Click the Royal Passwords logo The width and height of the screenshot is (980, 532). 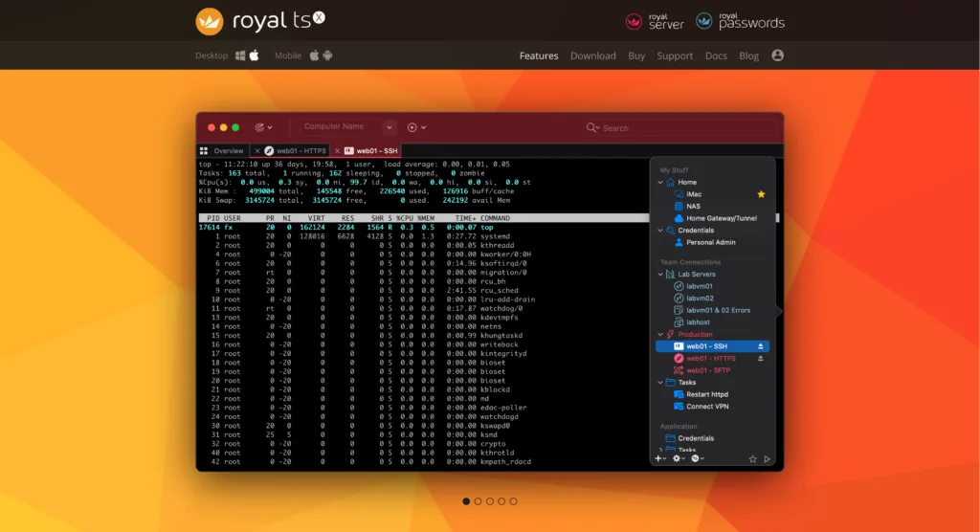coord(740,21)
